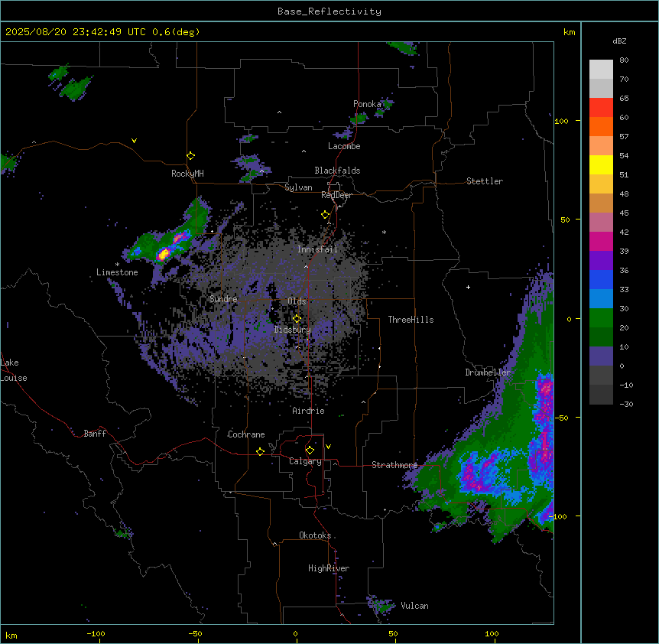
Task: Select the light gray 70–80 dBZ legend swatch
Action: tap(601, 70)
